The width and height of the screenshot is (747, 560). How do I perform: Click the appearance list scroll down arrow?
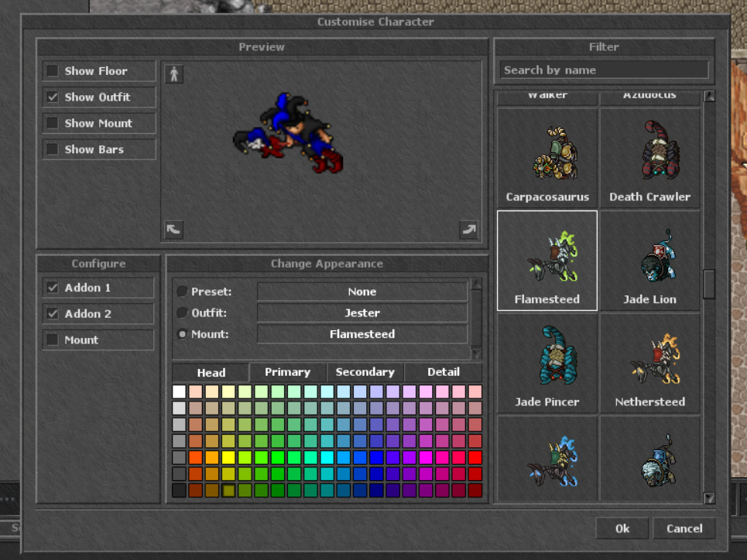(x=476, y=353)
